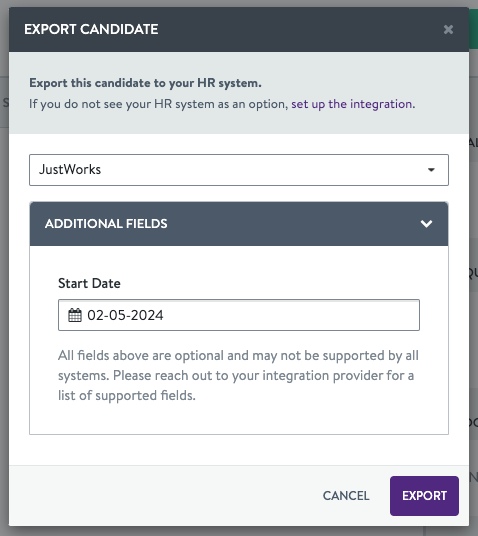The width and height of the screenshot is (478, 536).
Task: Open the JustWorks HR system dropdown
Action: 239,170
